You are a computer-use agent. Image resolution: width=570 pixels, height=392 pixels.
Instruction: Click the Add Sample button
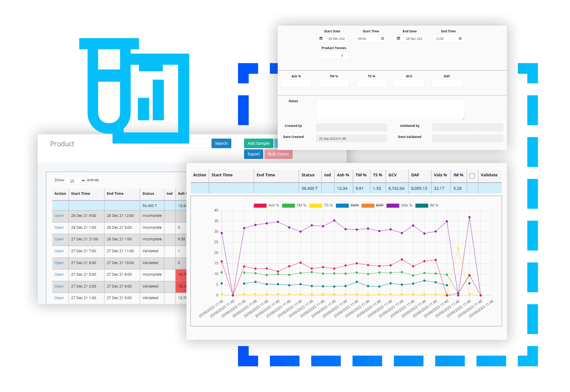pyautogui.click(x=259, y=143)
